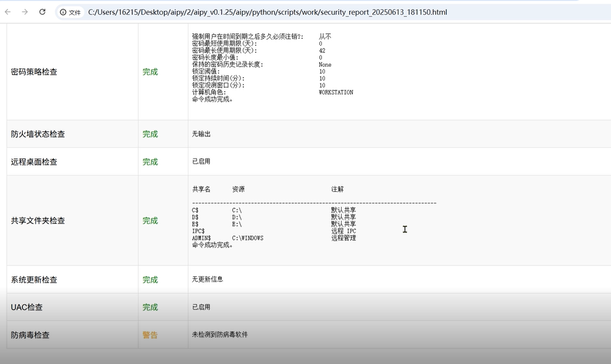Click 完成 status in UAC检查 row
The image size is (611, 364).
tap(150, 307)
